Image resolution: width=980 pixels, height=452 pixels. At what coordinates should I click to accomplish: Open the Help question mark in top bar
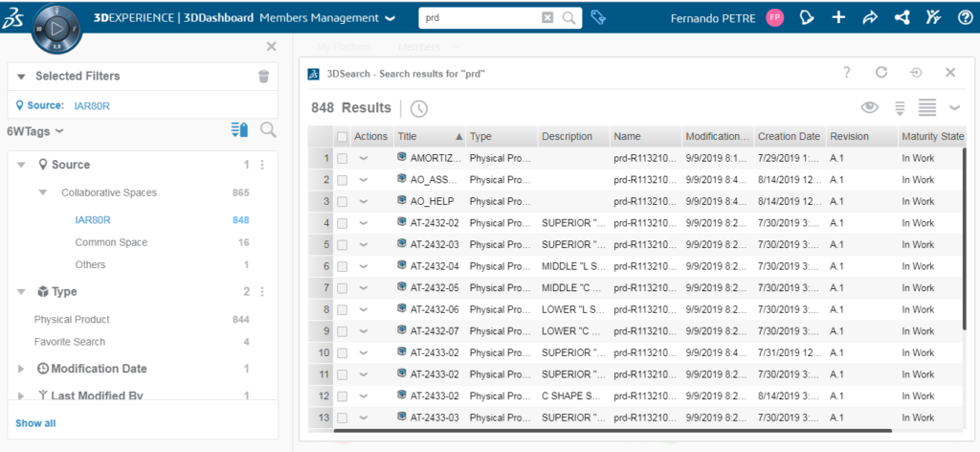click(965, 18)
